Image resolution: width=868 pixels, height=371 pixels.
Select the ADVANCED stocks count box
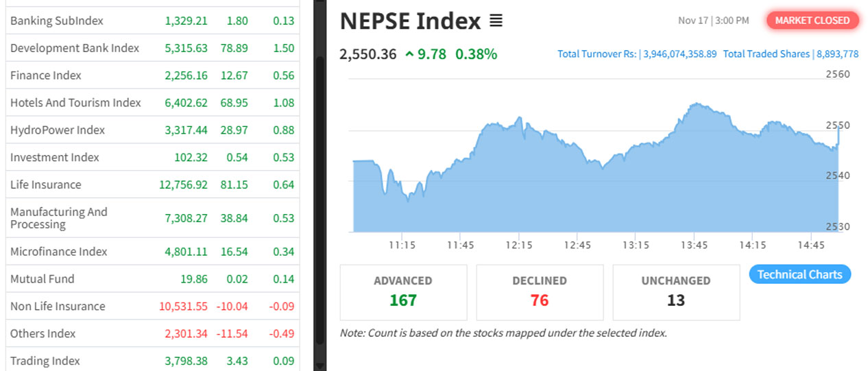click(403, 292)
